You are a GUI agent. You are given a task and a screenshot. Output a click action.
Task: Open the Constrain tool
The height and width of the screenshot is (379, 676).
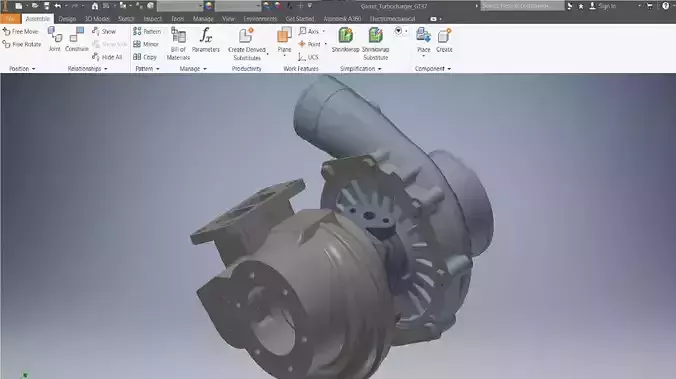point(76,39)
